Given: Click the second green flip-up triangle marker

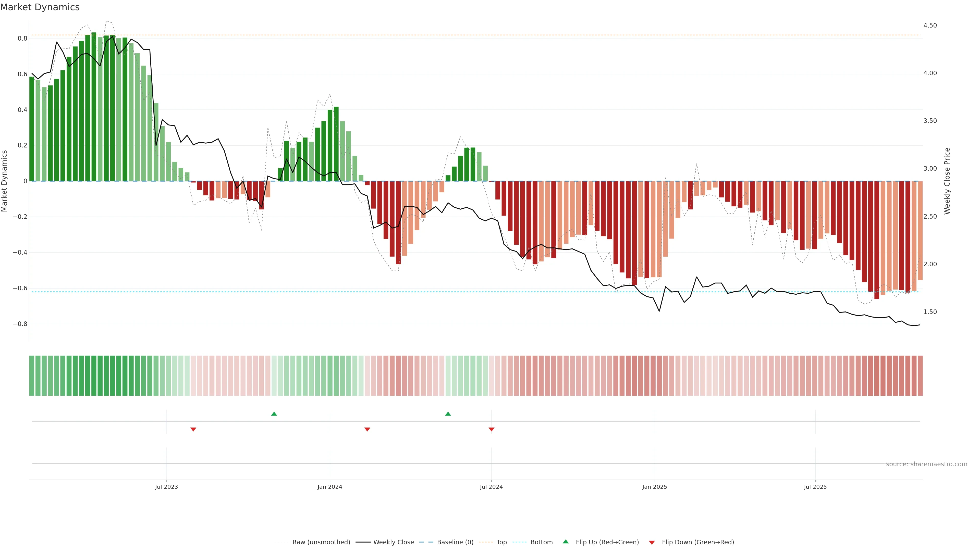Looking at the screenshot, I should click(448, 414).
